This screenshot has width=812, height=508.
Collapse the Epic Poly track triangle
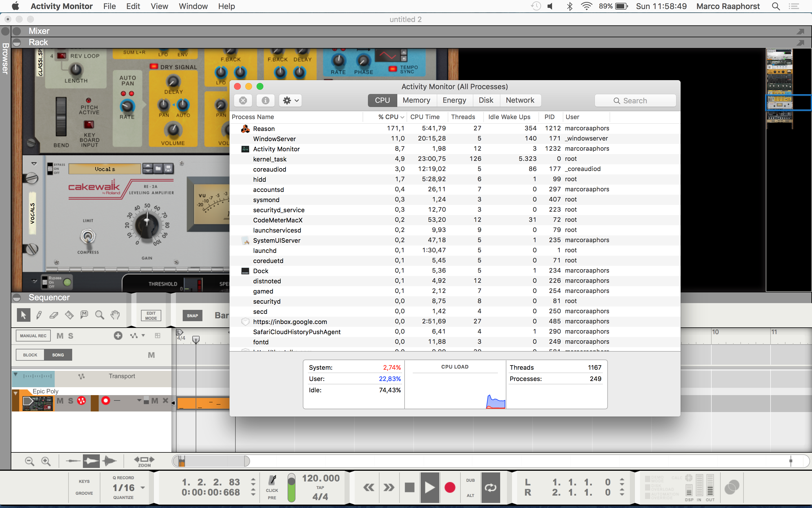(16, 393)
